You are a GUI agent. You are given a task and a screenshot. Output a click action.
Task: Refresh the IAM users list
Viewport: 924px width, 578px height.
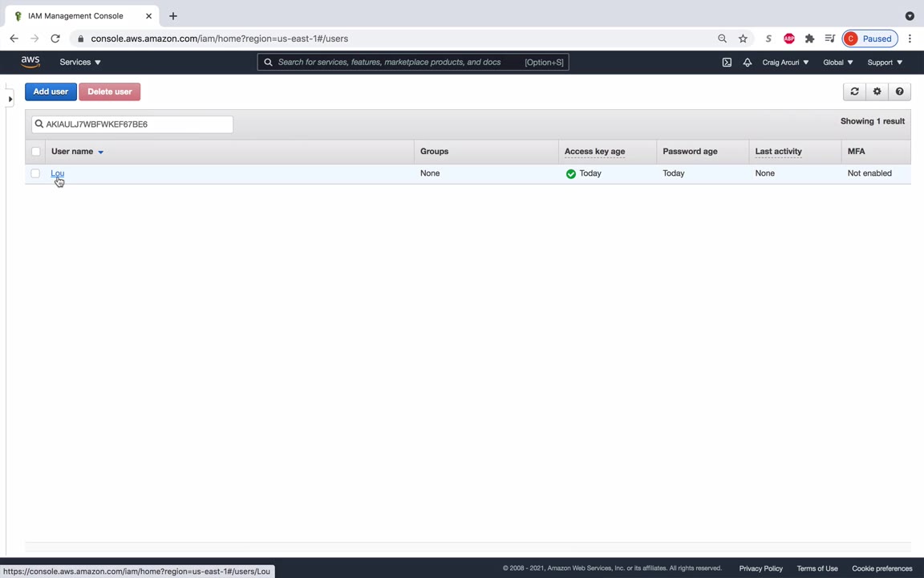tap(854, 92)
